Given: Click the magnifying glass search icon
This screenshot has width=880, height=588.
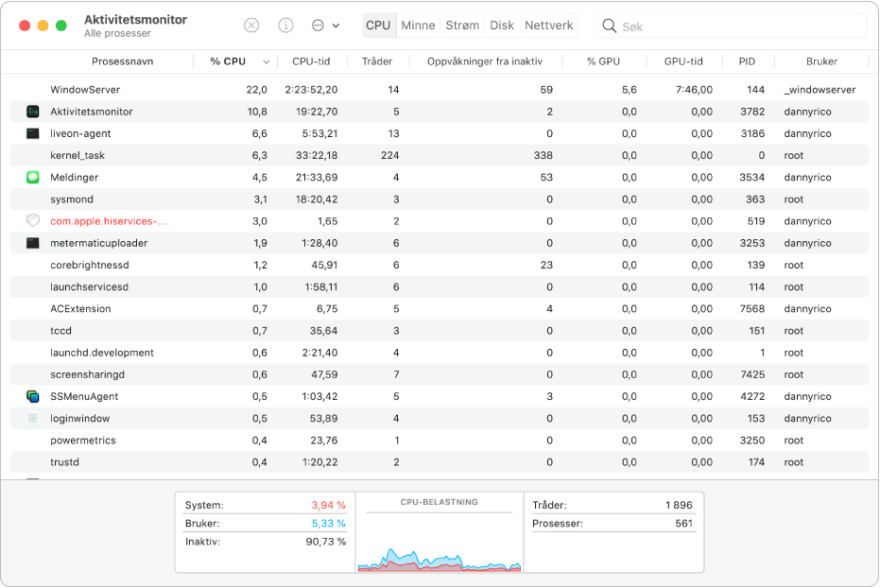Looking at the screenshot, I should 609,26.
